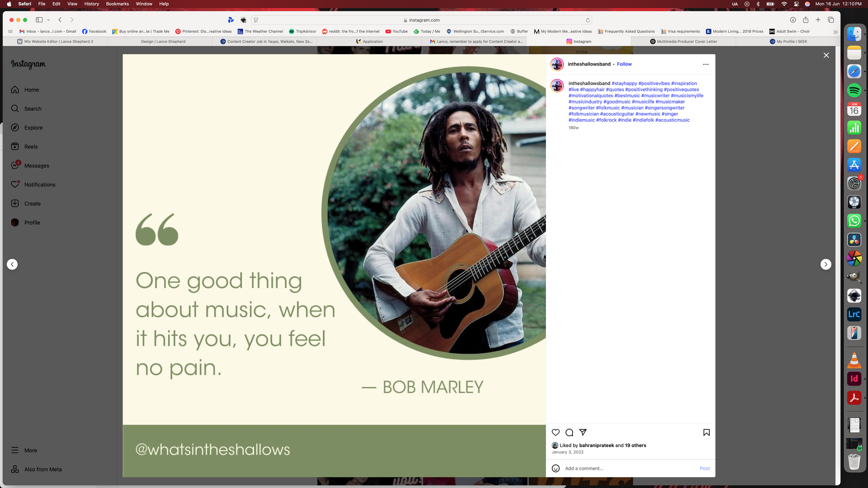Open Instagram Reels from the sidebar

click(31, 147)
